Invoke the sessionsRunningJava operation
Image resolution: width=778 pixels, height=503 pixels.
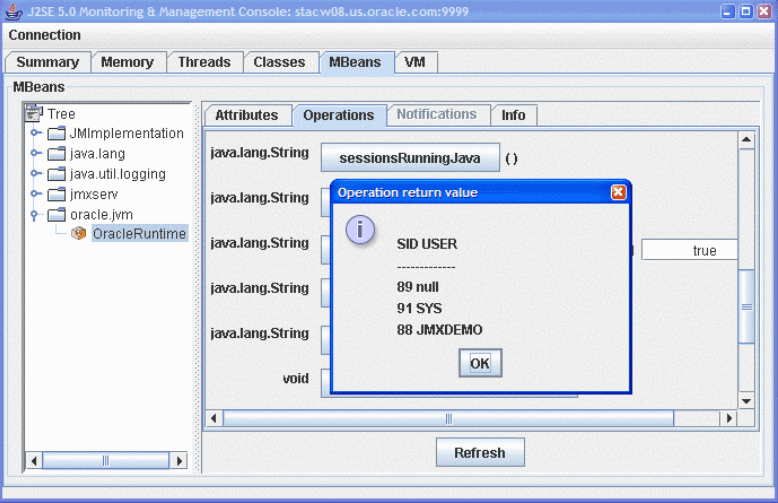pos(410,158)
